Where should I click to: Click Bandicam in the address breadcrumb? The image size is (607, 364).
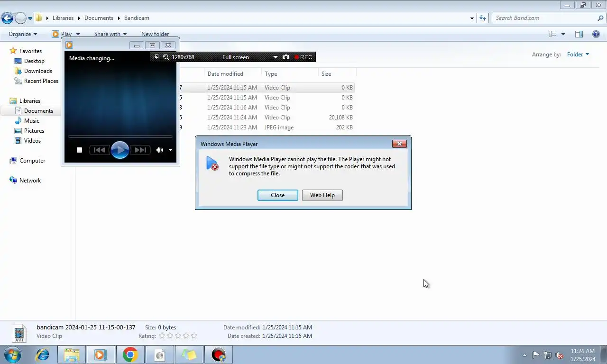137,18
